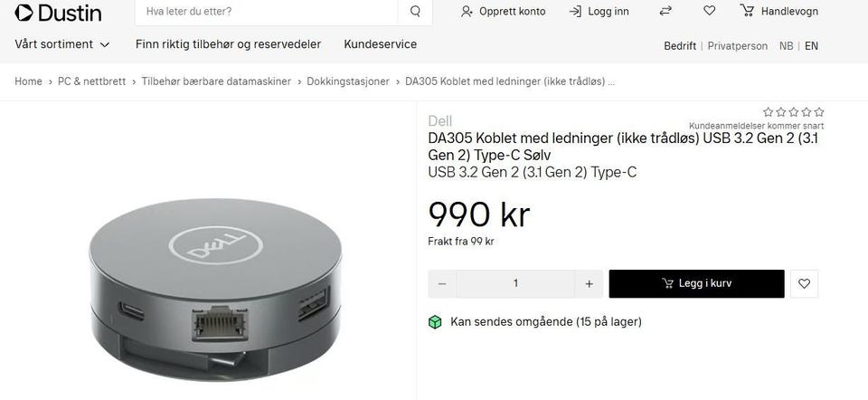Add product to favorites with heart button
This screenshot has height=400, width=868.
(805, 283)
